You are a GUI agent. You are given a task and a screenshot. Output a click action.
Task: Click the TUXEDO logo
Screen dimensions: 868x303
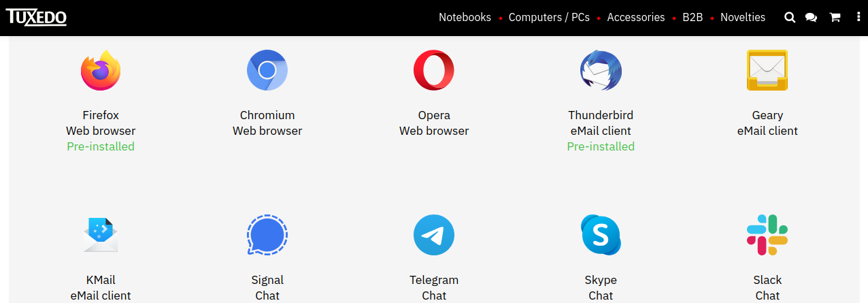point(36,16)
